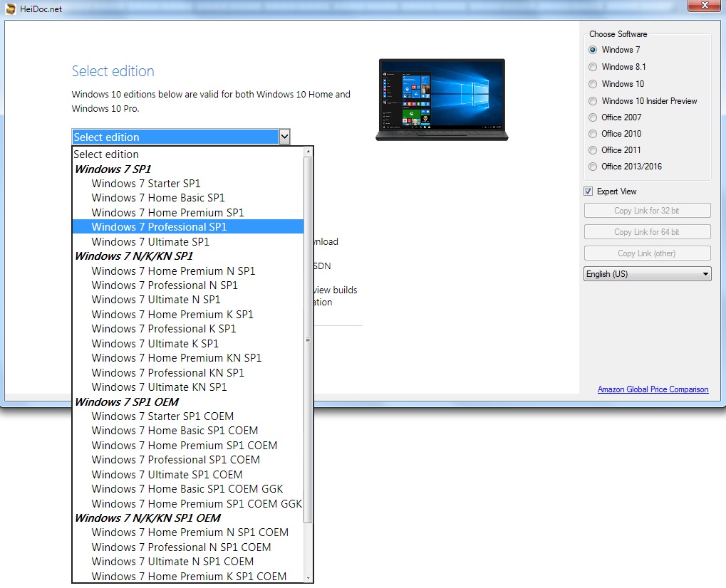This screenshot has width=726, height=588.
Task: Choose Windows 7 Ultimate KN SP1
Action: [x=188, y=387]
